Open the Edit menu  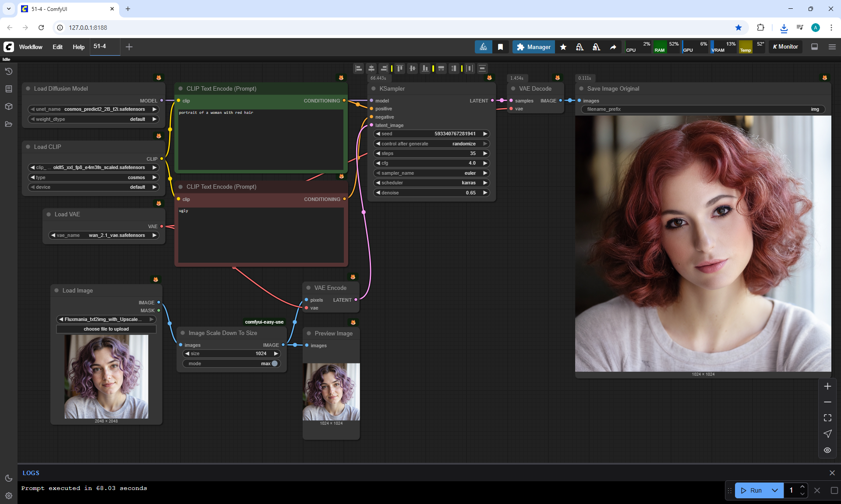click(x=57, y=47)
